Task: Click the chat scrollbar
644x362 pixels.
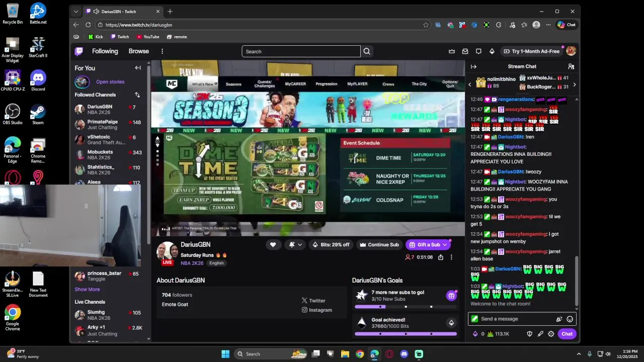Action: point(577,281)
